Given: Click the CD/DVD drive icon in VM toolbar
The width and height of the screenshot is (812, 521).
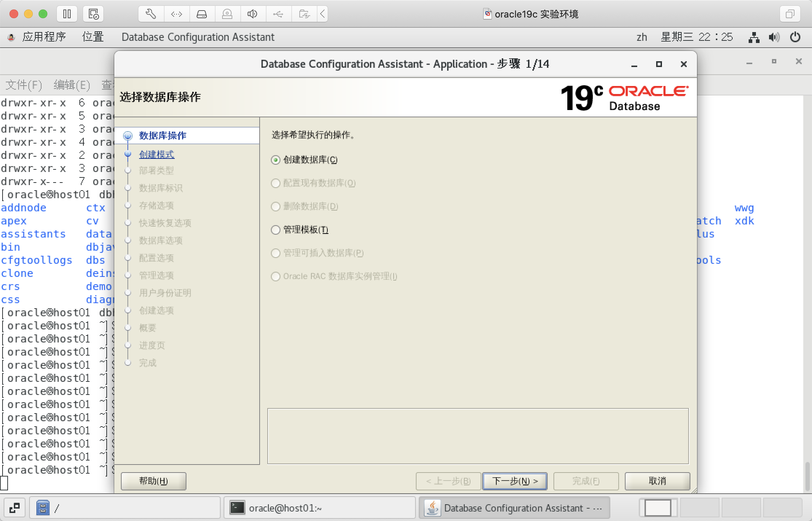Looking at the screenshot, I should (x=228, y=14).
